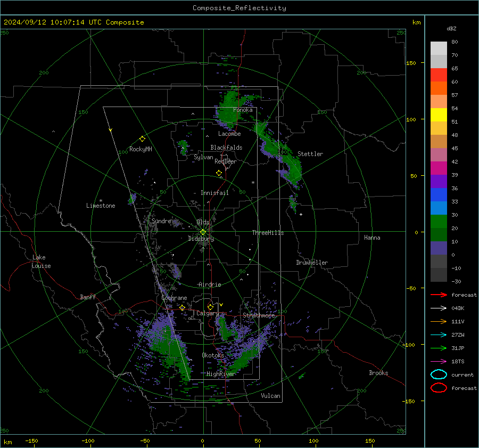Click the Limestone label
The height and width of the screenshot is (448, 479).
point(101,206)
